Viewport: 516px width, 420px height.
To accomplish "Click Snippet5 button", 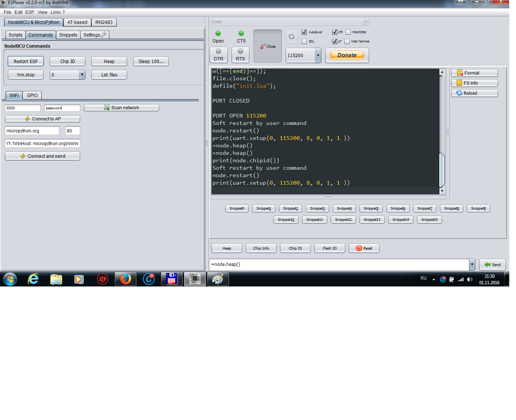I will (x=371, y=209).
